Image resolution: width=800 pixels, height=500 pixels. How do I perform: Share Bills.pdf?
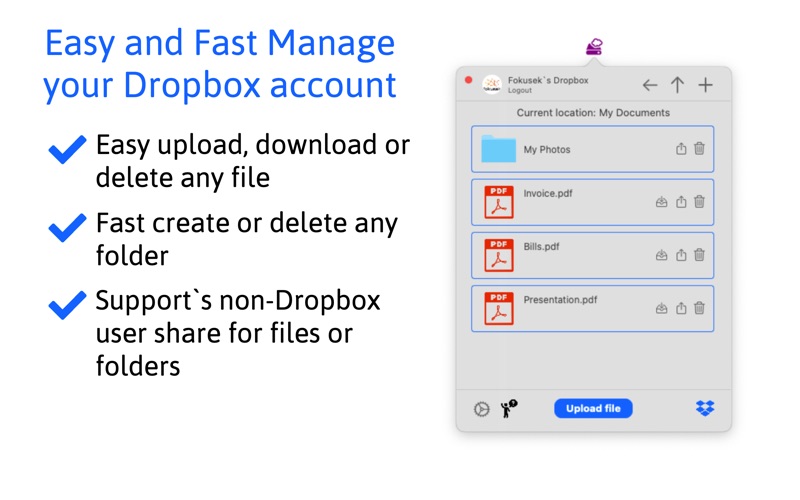coord(681,255)
